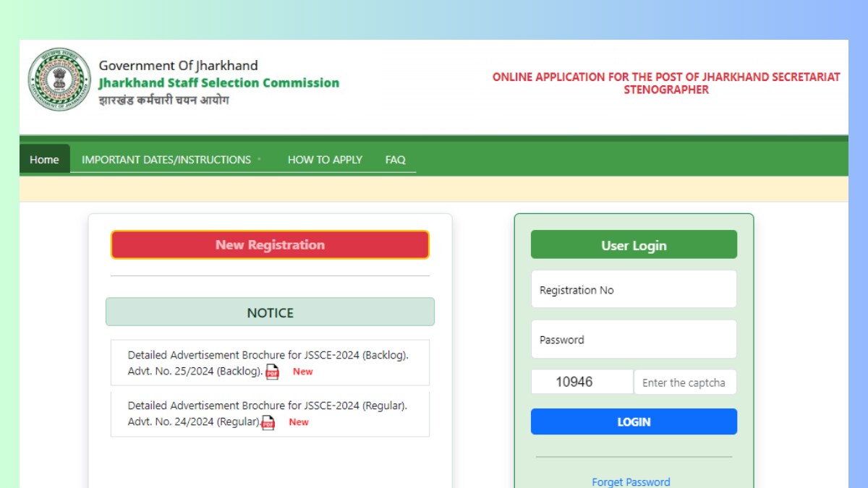Open the FAQ menu item
Screen dimensions: 868x488
pyautogui.click(x=395, y=159)
